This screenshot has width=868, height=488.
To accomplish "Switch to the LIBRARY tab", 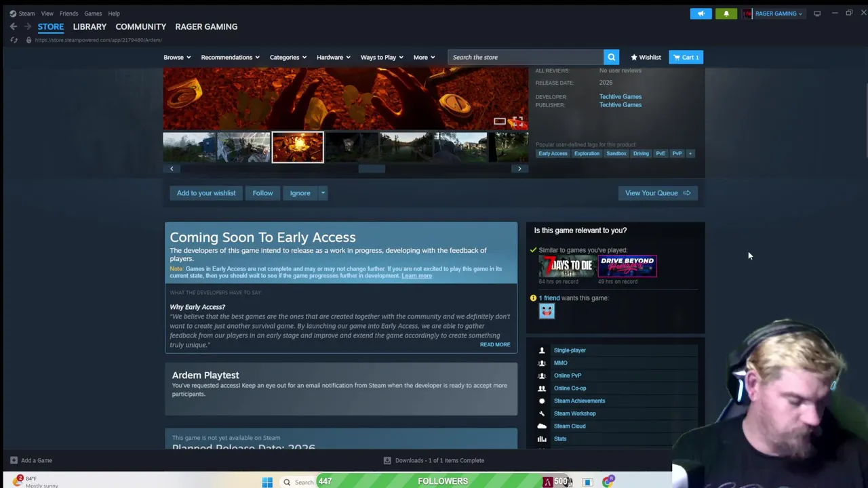I will click(90, 26).
